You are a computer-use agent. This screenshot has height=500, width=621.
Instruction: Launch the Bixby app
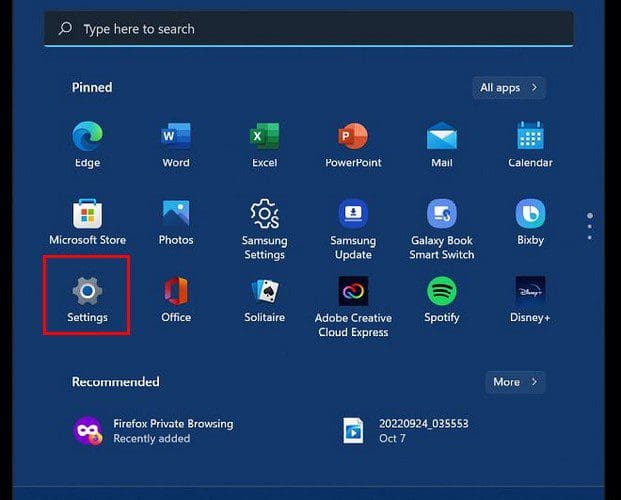click(x=530, y=222)
